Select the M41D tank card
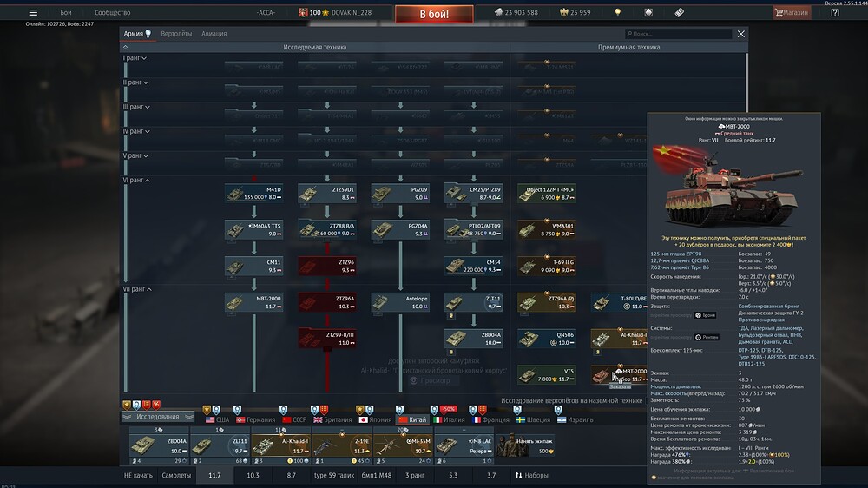Image resolution: width=868 pixels, height=488 pixels. click(254, 194)
